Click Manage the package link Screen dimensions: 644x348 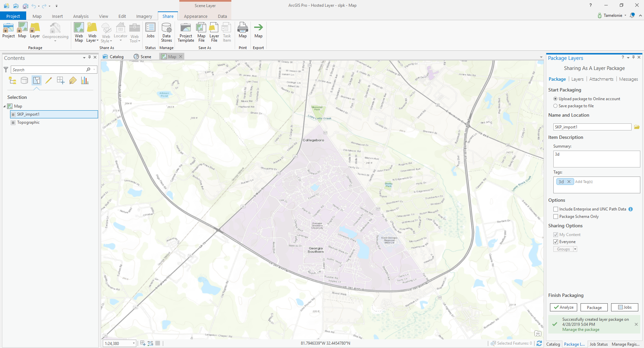[581, 330]
